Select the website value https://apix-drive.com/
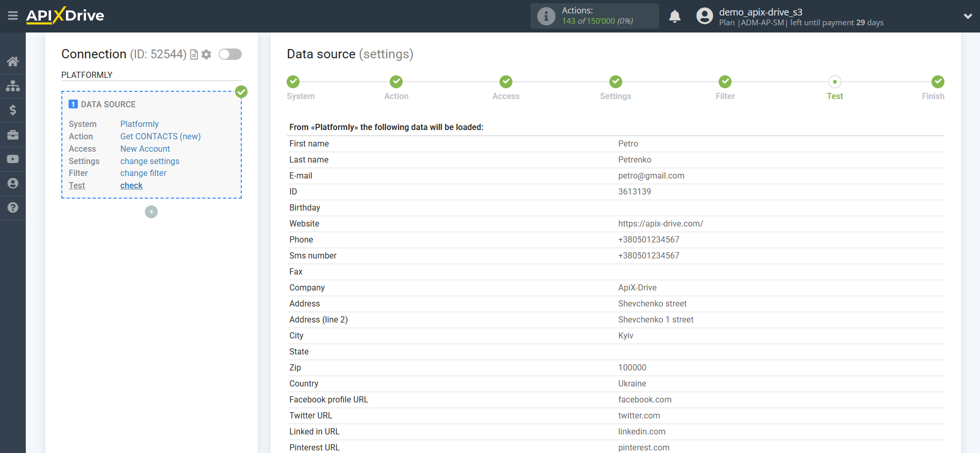 (x=660, y=224)
